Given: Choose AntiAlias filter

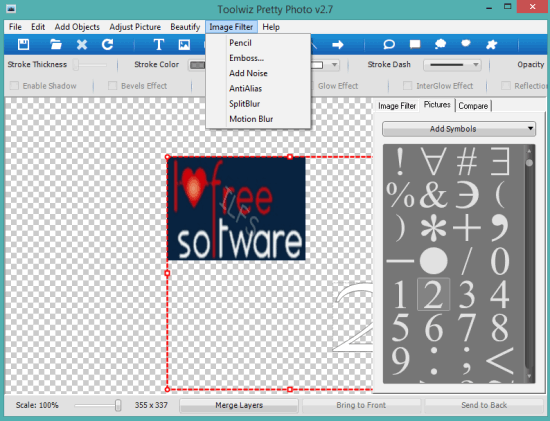Looking at the screenshot, I should pos(258,88).
